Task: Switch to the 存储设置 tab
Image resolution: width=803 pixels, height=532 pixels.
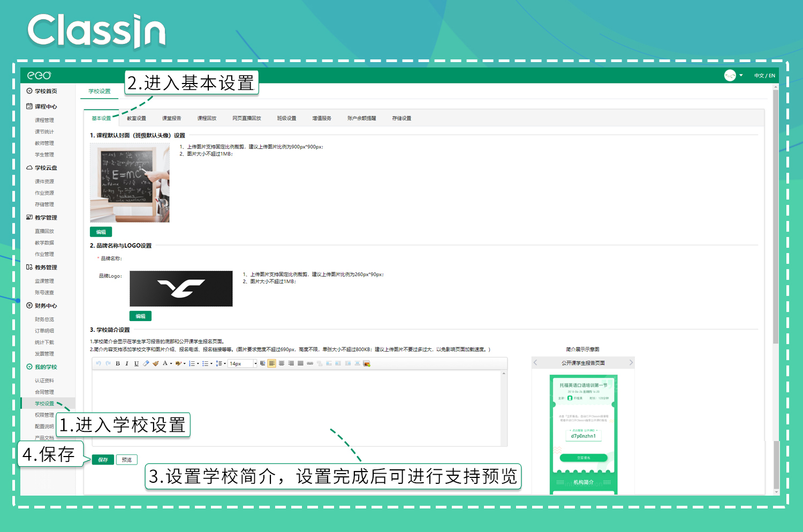Action: 401,118
